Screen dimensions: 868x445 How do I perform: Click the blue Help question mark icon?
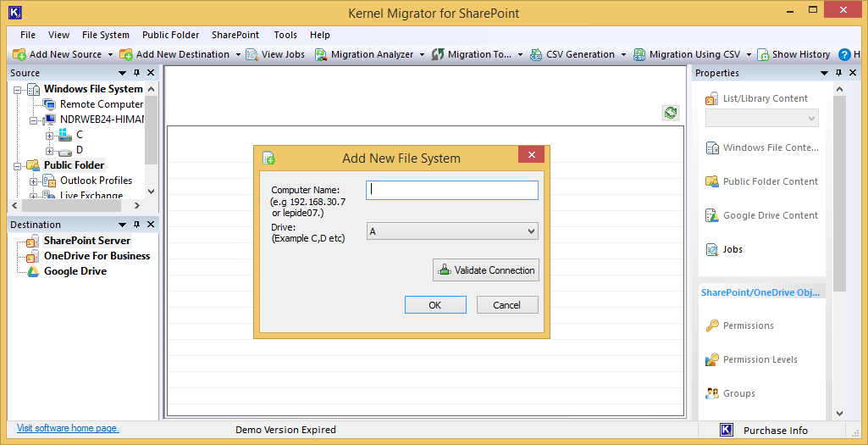[x=844, y=54]
